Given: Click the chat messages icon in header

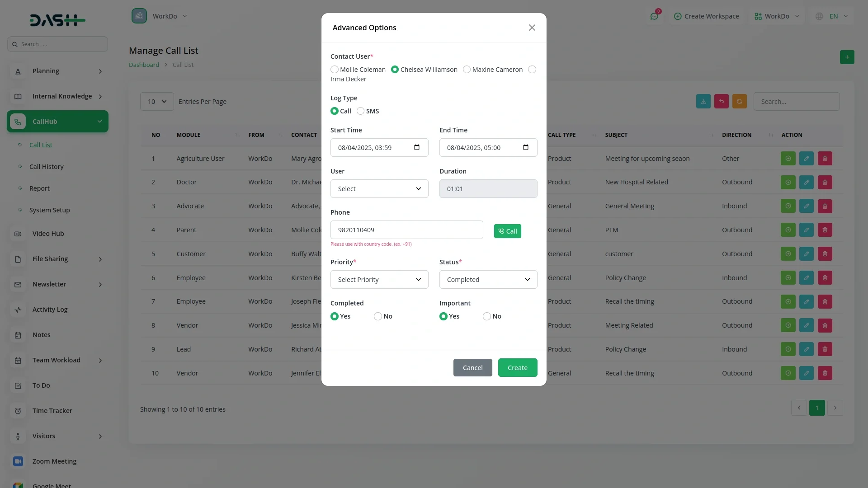Looking at the screenshot, I should (x=654, y=16).
